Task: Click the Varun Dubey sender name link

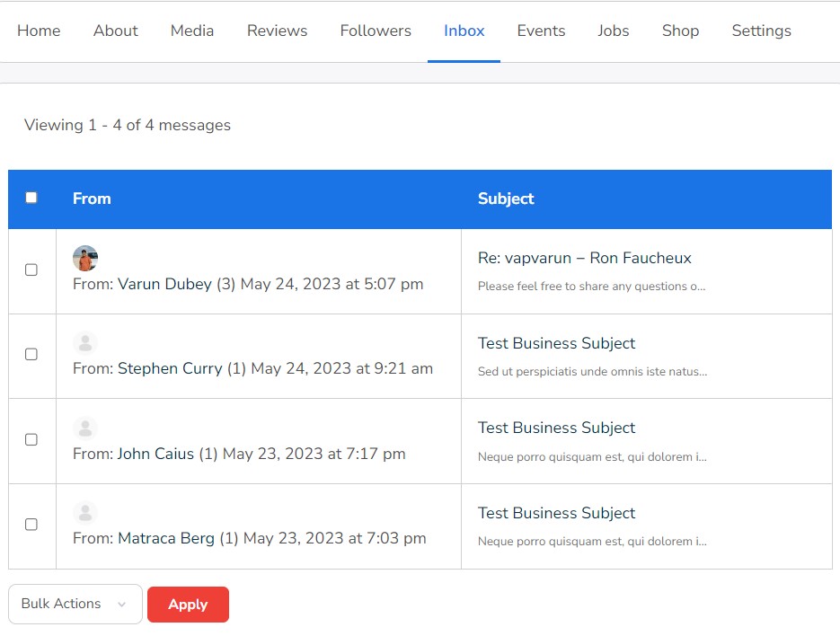Action: pos(164,284)
